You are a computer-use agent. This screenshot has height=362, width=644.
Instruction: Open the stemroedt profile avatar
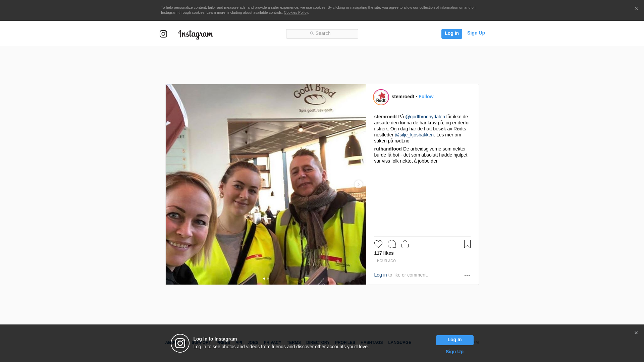pos(381,97)
